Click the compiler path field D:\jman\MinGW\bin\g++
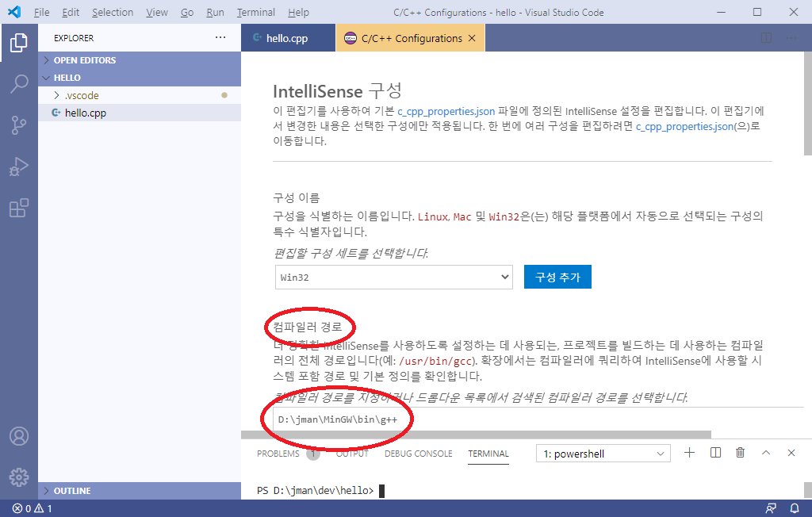Image resolution: width=812 pixels, height=517 pixels. [x=538, y=419]
